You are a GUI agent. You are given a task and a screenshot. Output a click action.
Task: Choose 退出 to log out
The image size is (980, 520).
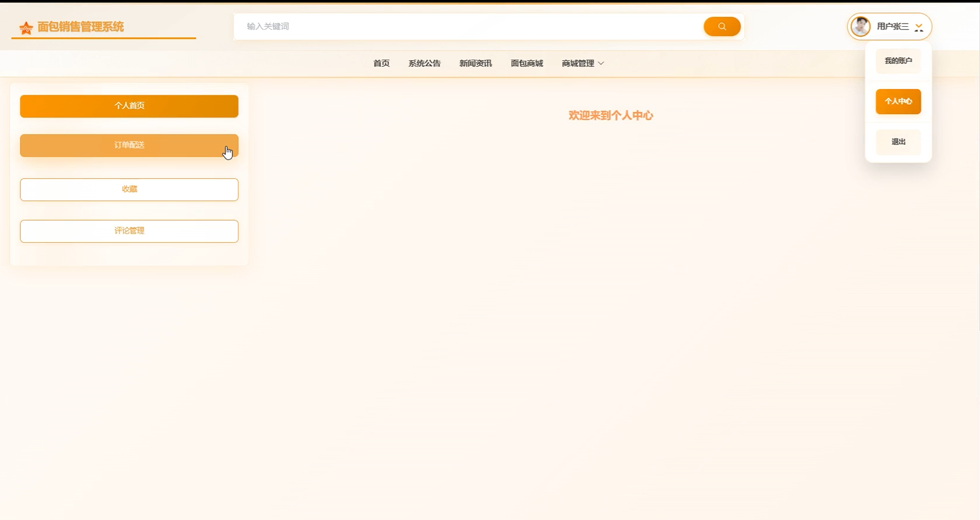coord(898,142)
